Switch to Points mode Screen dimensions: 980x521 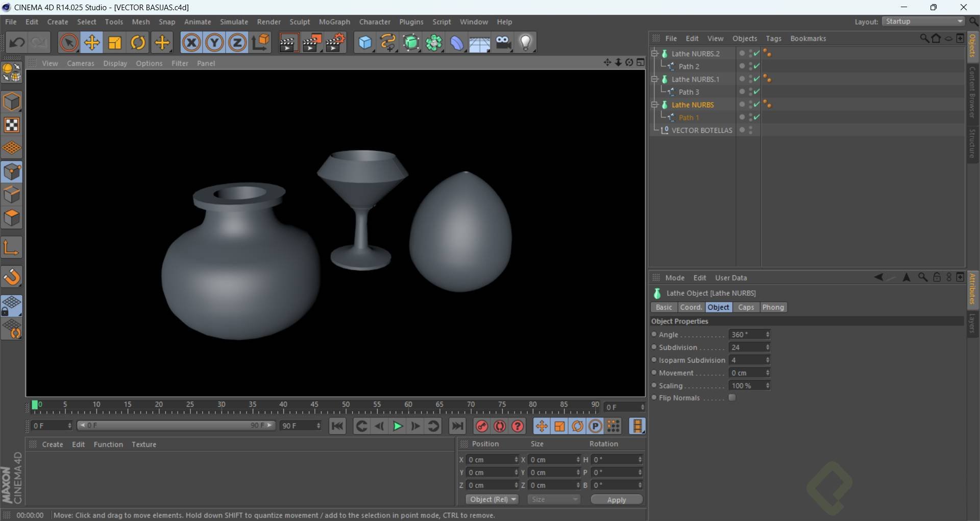coord(12,172)
